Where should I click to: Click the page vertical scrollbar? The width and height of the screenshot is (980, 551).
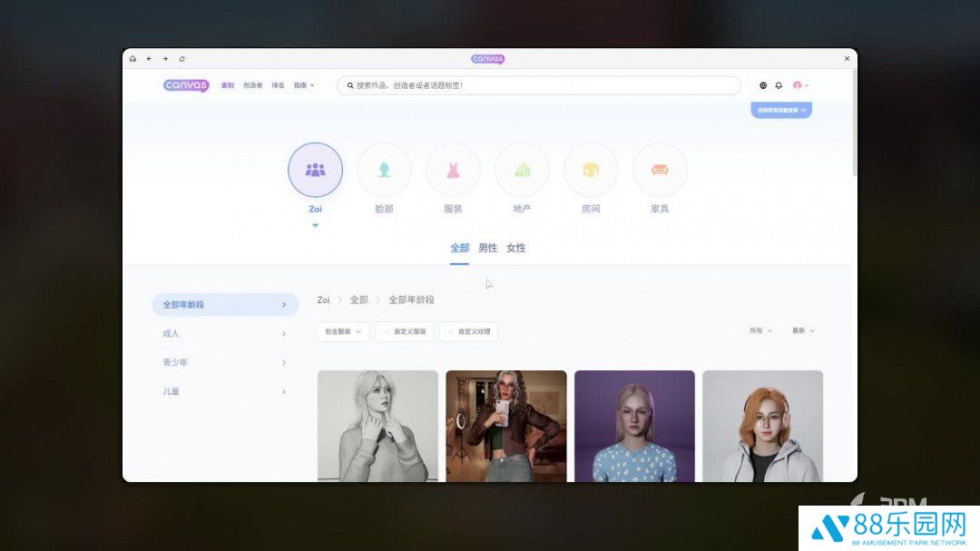[854, 125]
